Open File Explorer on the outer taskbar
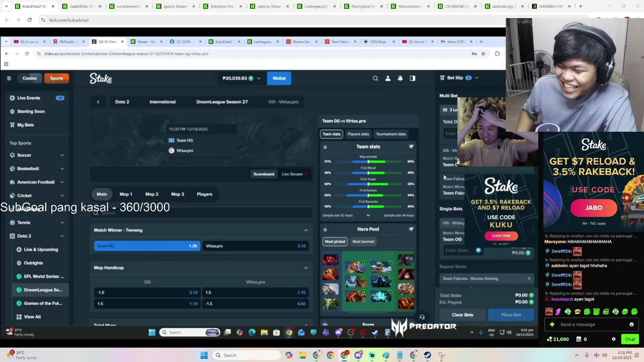Screen dimensions: 644x362 (x=303, y=355)
